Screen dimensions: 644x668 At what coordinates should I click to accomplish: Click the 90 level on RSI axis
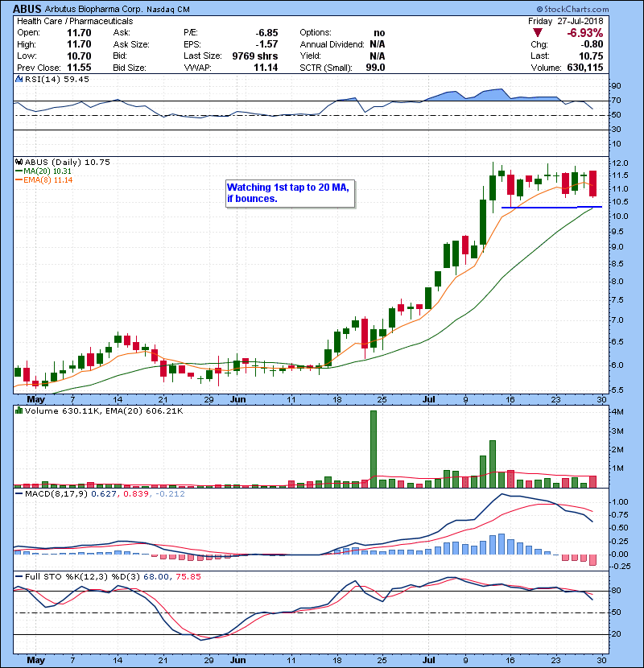[617, 85]
